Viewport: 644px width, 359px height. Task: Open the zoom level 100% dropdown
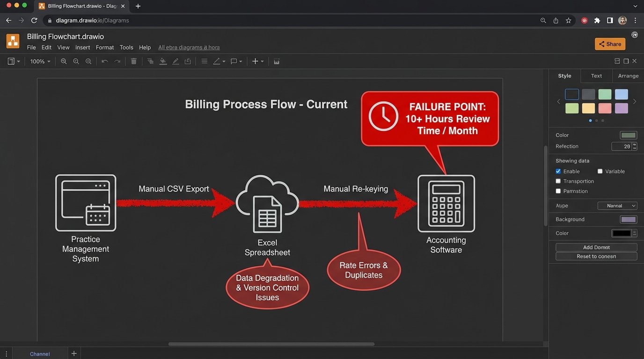click(40, 61)
